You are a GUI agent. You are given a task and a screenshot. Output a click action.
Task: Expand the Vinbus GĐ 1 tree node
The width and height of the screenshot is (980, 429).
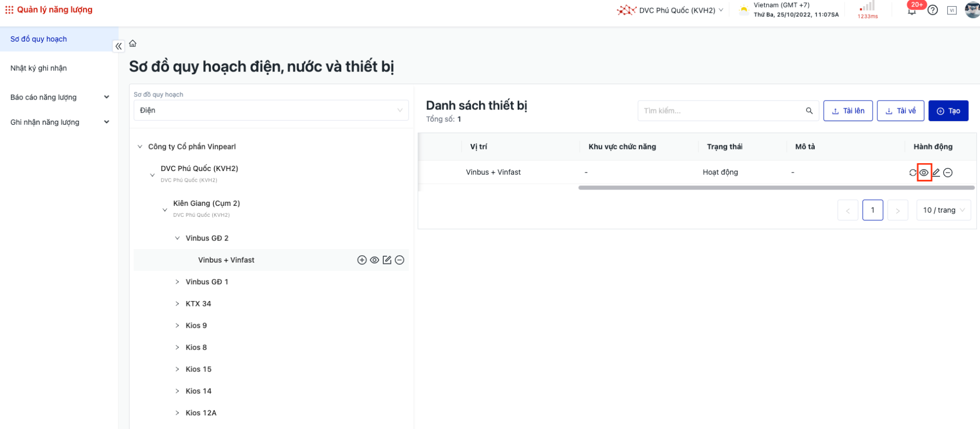(177, 282)
